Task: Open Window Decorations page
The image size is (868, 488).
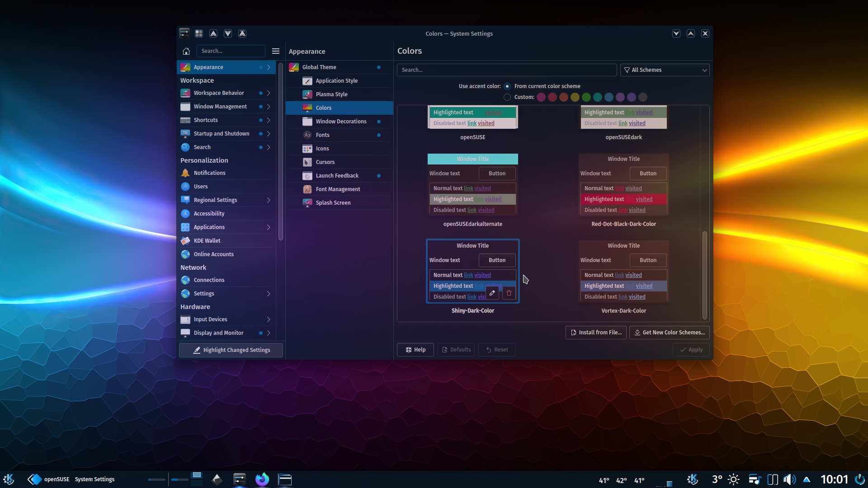Action: click(339, 122)
